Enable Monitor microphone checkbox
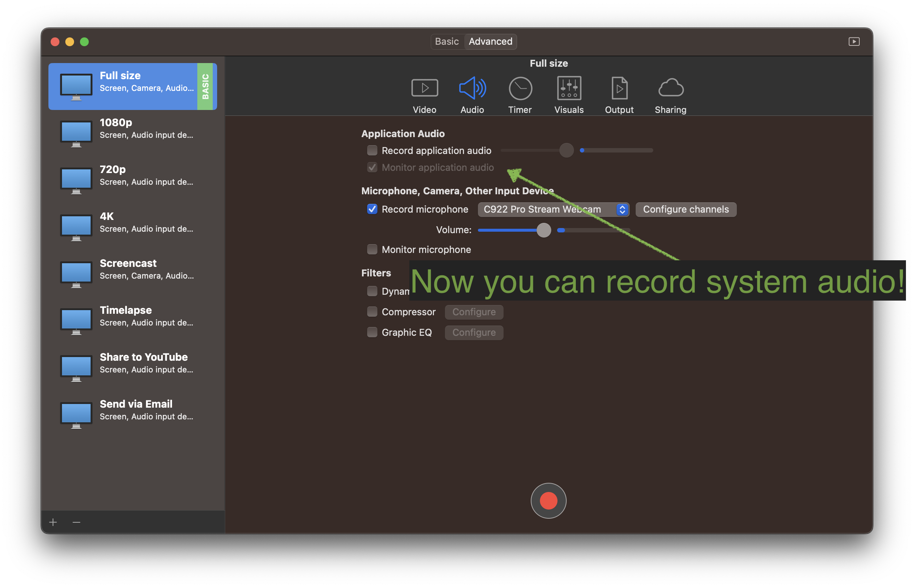Viewport: 914px width, 588px height. (372, 249)
